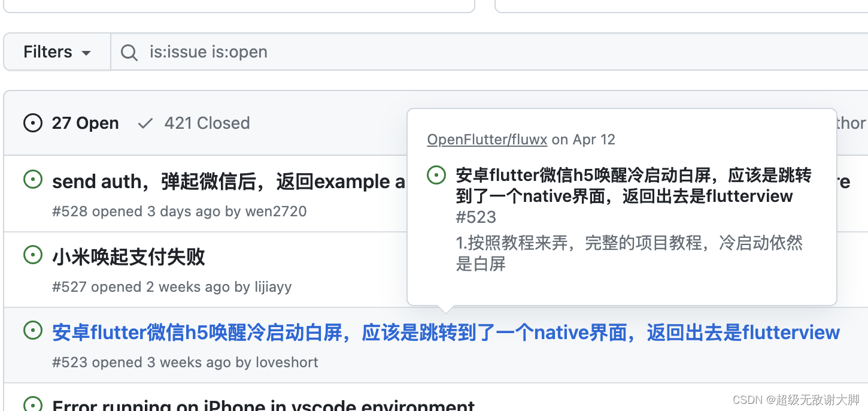The height and width of the screenshot is (411, 868).
Task: Click the '小米唤起支付失败' issue title
Action: 128,256
